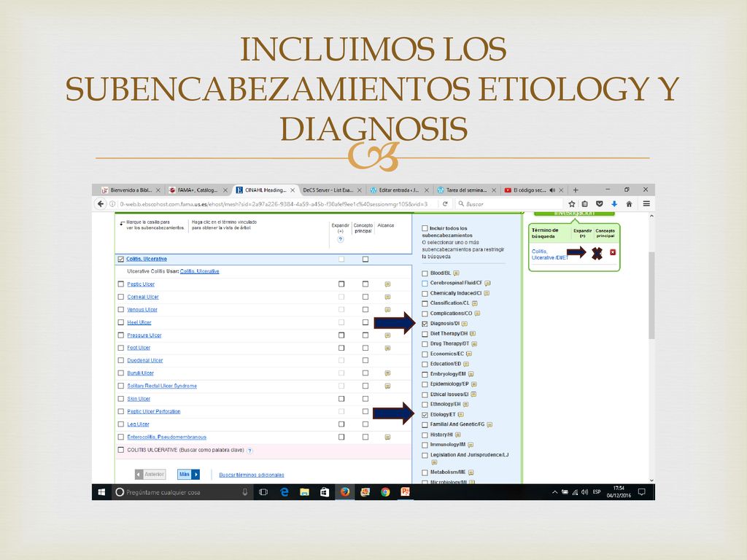Bookmark this page with the star icon
This screenshot has height=560, width=747.
pyautogui.click(x=572, y=204)
